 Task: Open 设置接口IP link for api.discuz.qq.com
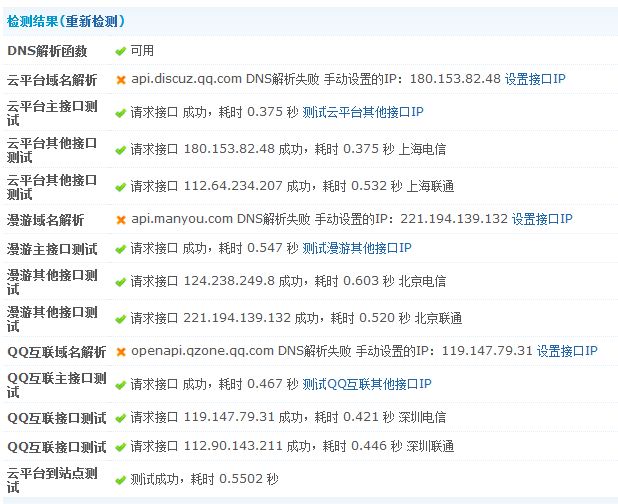click(x=535, y=79)
